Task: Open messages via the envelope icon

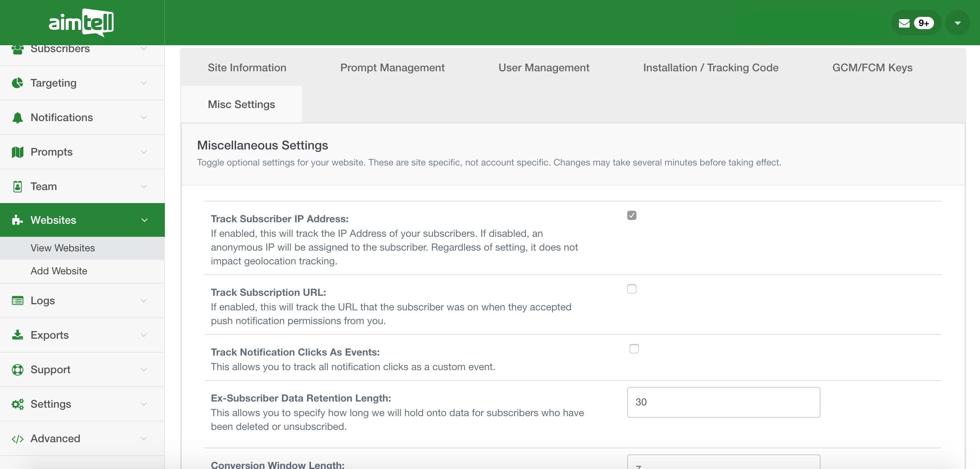Action: pos(904,23)
